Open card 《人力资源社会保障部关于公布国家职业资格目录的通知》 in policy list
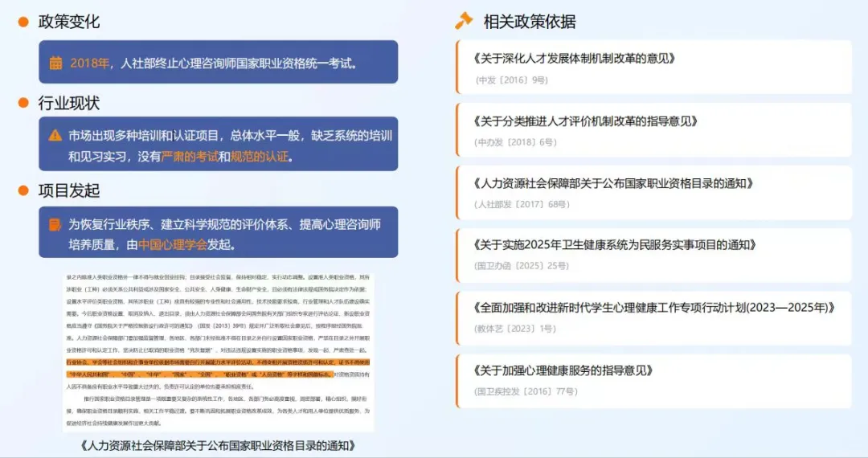 tap(653, 193)
